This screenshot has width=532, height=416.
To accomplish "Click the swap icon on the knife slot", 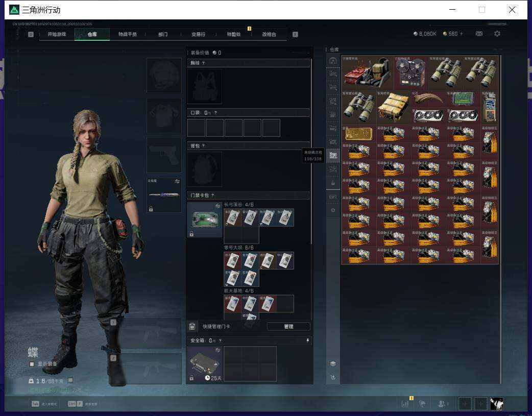I will [x=177, y=181].
